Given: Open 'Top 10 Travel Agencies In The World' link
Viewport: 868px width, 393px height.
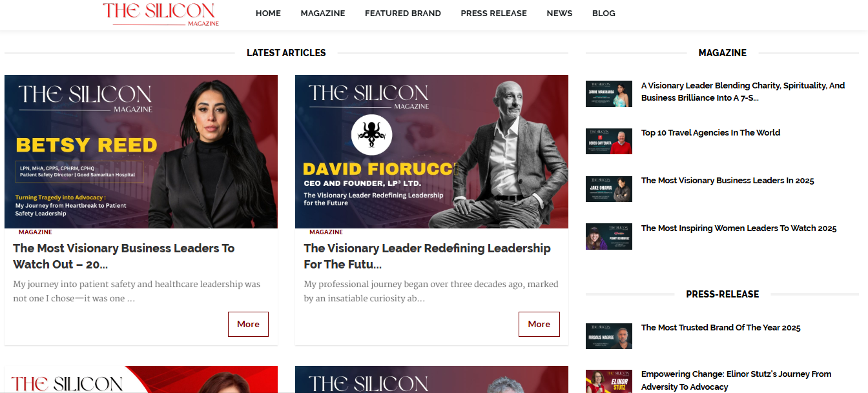Looking at the screenshot, I should click(710, 133).
